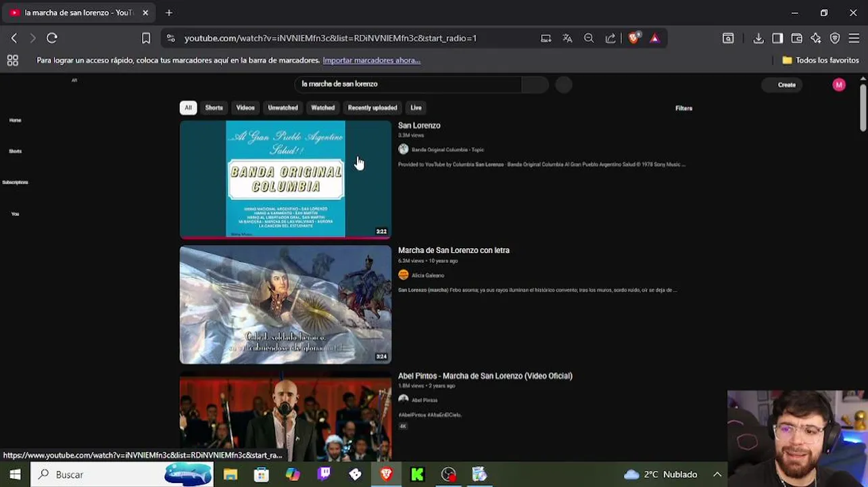Open Microsoft Store from taskbar
This screenshot has height=487, width=868.
click(261, 474)
